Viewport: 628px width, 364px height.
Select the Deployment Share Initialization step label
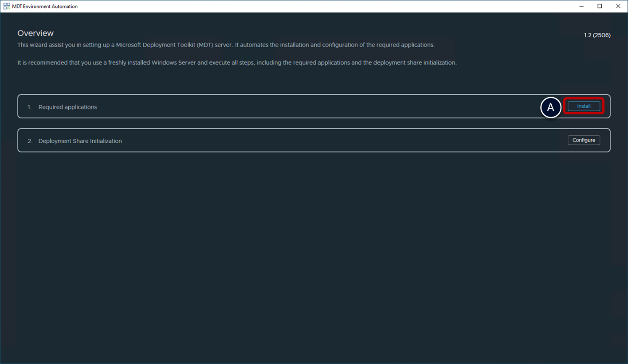[x=80, y=141]
